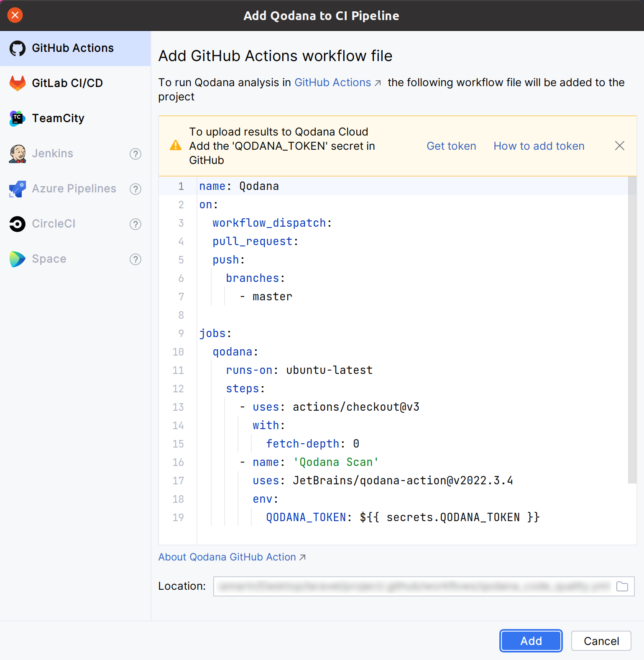Browse location with the folder icon
Viewport: 644px width, 660px height.
(x=622, y=586)
